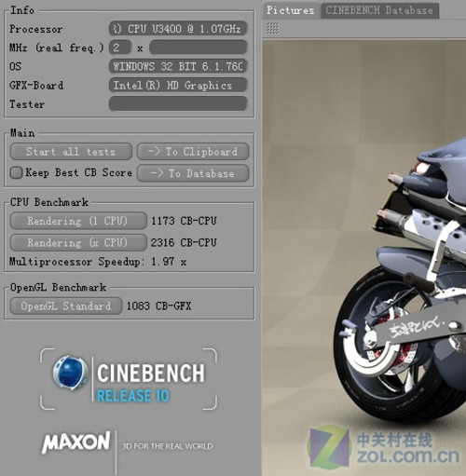Click the CPU count field showing 2
This screenshot has width=466, height=476.
point(120,48)
